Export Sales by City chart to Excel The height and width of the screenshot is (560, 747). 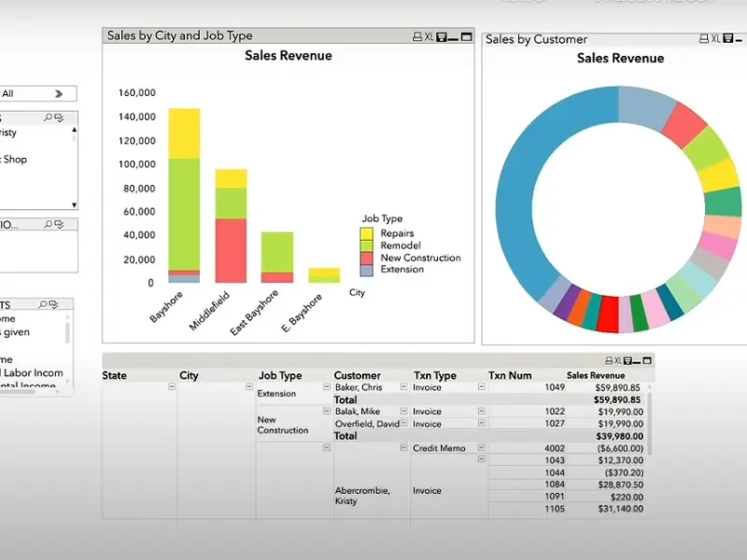430,36
